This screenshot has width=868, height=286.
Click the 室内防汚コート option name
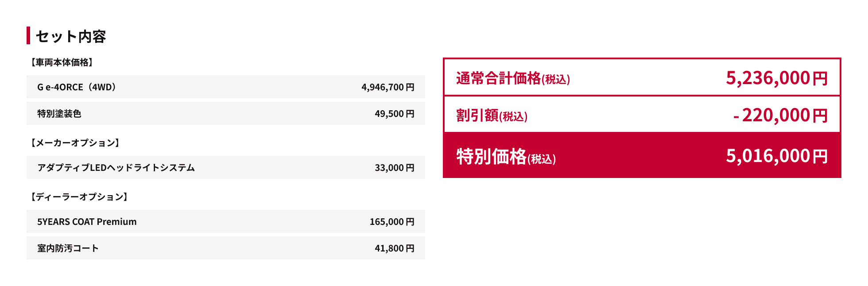point(68,248)
